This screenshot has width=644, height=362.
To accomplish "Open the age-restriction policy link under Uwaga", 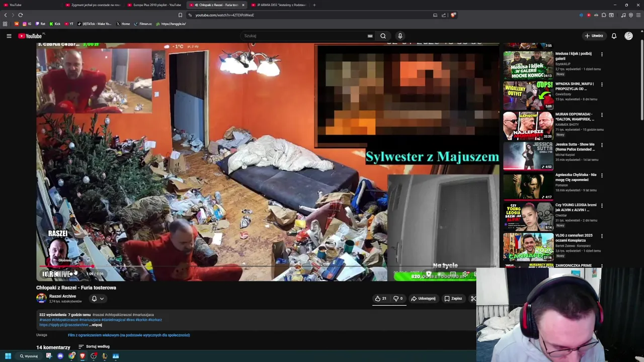I will (129, 335).
